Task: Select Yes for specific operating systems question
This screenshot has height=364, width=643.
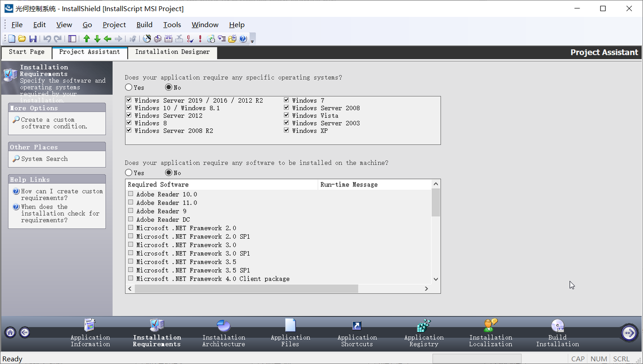Action: click(129, 87)
